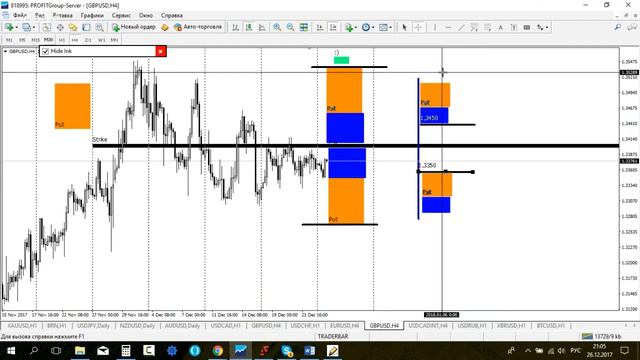Open the Файл menu
640x360 pixels.
[20, 15]
